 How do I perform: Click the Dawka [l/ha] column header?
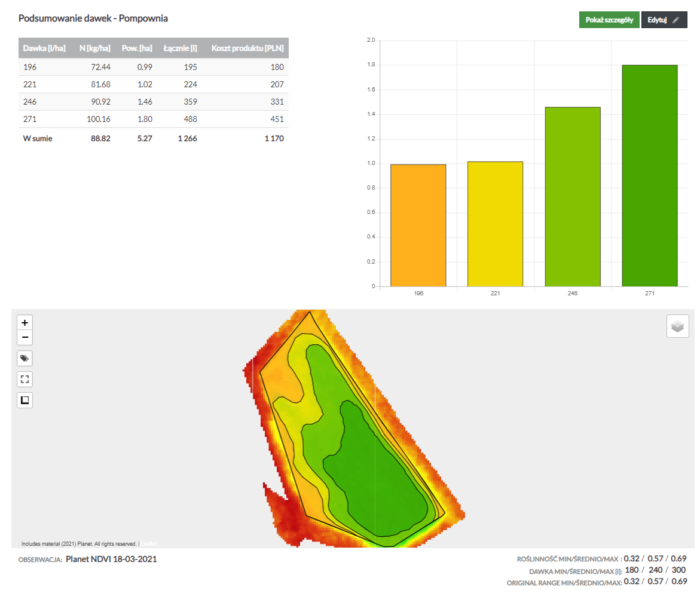[44, 48]
